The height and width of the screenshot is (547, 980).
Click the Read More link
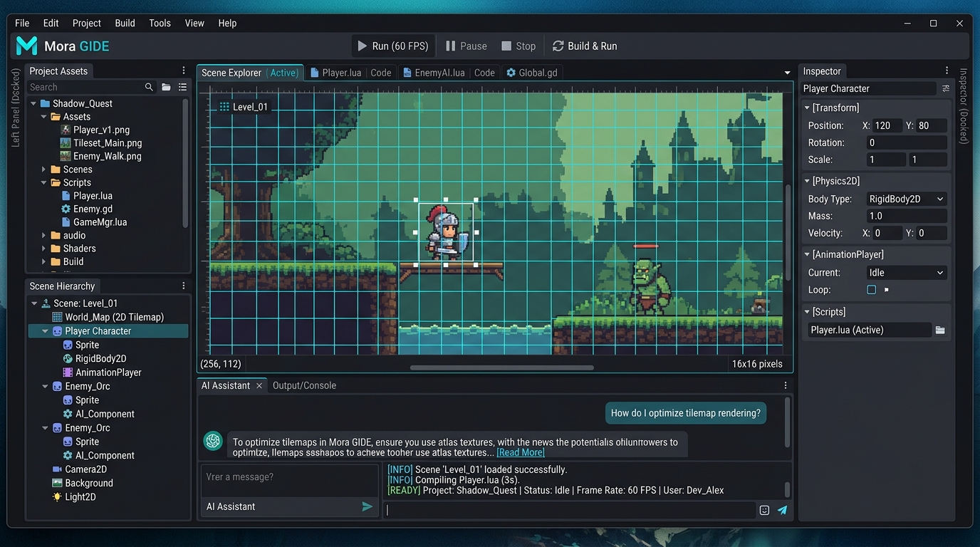pyautogui.click(x=521, y=452)
